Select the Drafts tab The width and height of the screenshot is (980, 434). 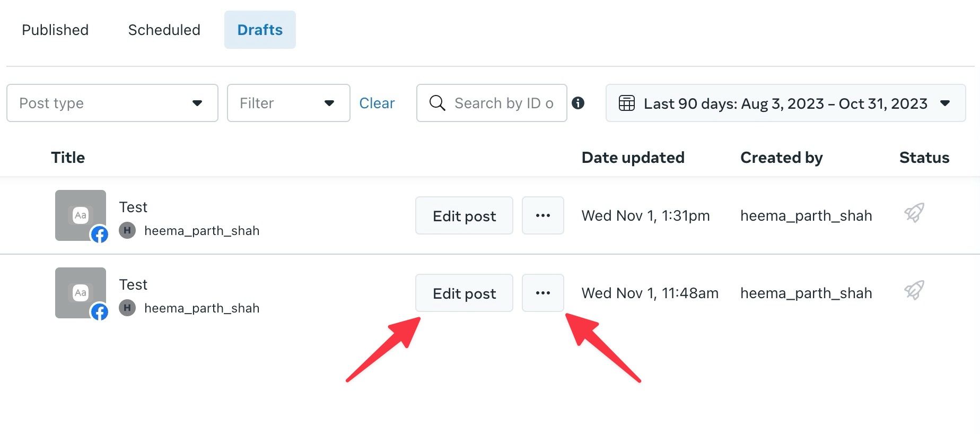click(x=259, y=30)
